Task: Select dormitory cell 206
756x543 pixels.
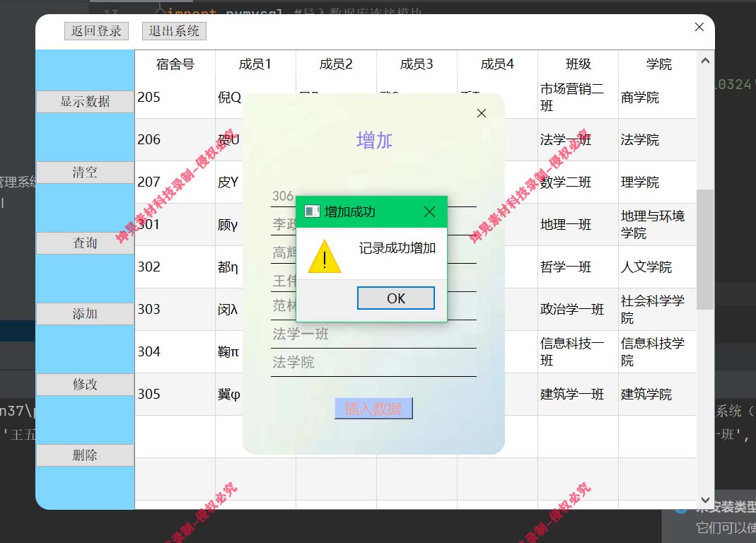Action: pyautogui.click(x=175, y=140)
